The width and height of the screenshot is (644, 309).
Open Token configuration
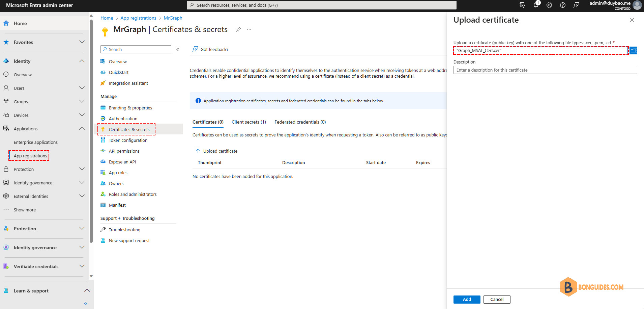tap(128, 140)
